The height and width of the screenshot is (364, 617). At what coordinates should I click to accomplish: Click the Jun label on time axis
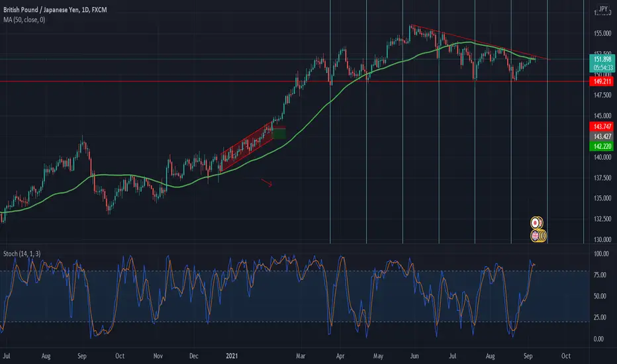coord(414,356)
